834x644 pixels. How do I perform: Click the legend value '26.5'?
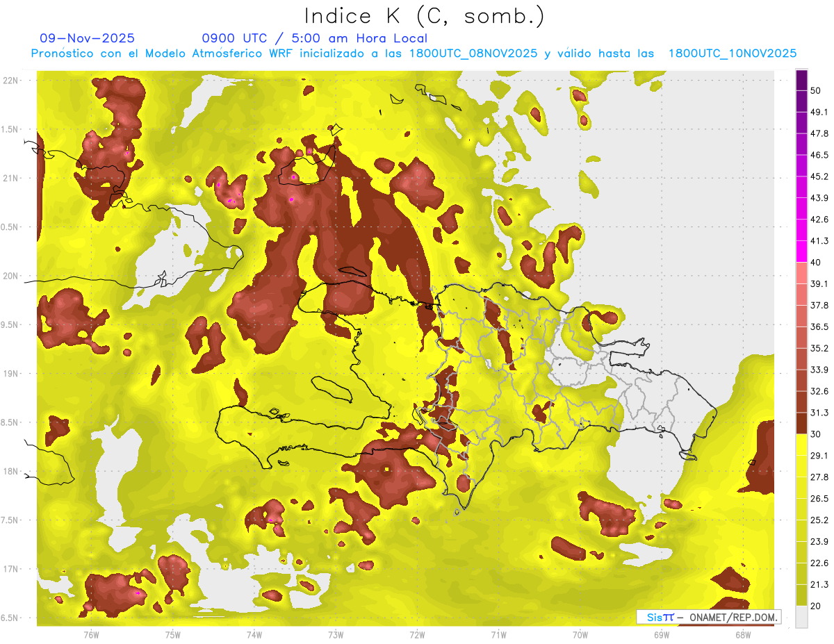click(x=819, y=499)
